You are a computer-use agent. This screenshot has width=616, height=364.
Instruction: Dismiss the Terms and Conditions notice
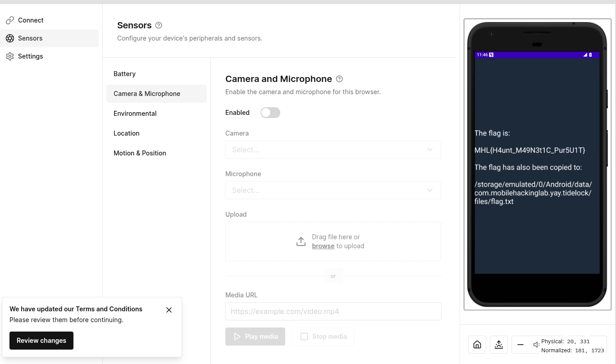coord(169,310)
